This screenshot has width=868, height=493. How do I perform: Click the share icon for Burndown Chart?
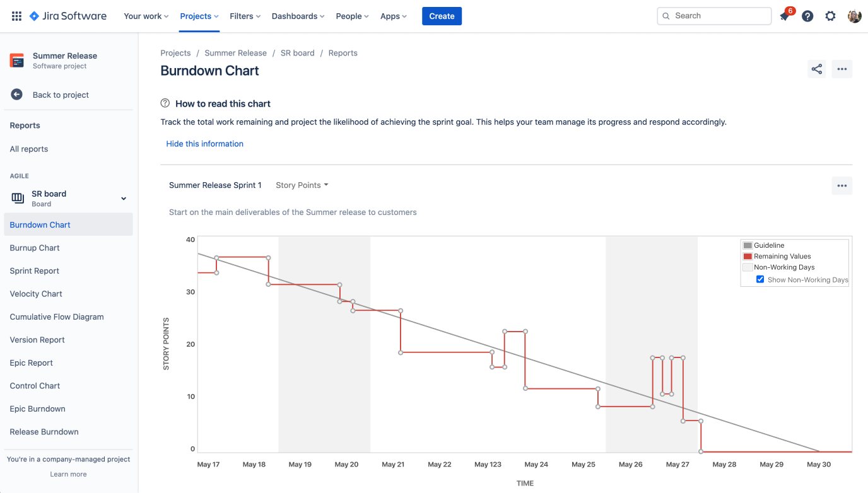tap(817, 69)
